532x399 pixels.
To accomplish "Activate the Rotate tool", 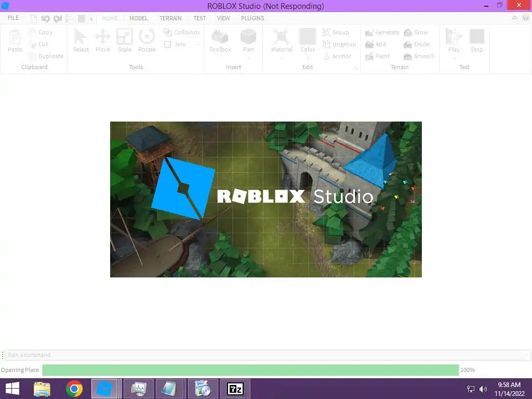I will (147, 41).
